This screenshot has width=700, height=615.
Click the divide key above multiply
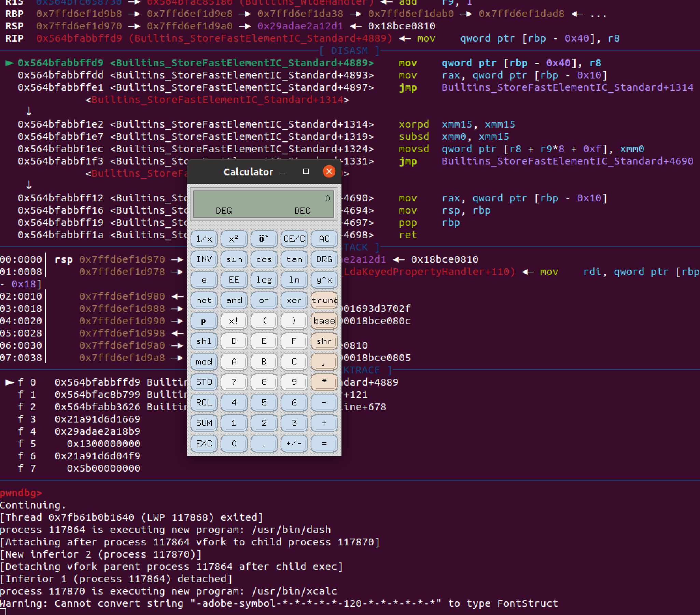pyautogui.click(x=324, y=361)
